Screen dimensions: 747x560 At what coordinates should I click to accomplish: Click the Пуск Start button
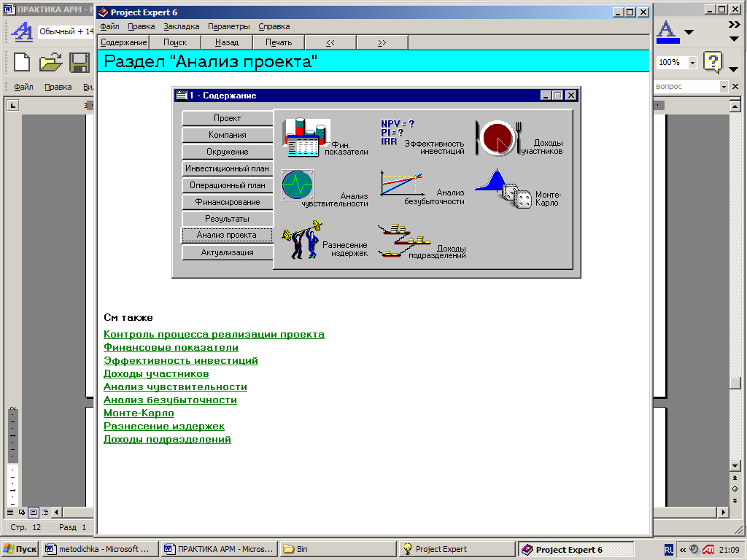pyautogui.click(x=20, y=549)
